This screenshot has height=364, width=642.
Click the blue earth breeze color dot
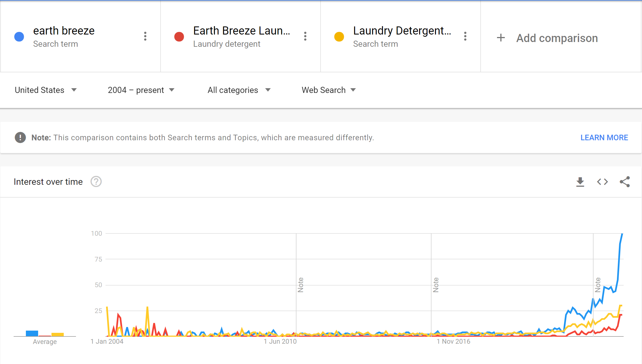[19, 36]
